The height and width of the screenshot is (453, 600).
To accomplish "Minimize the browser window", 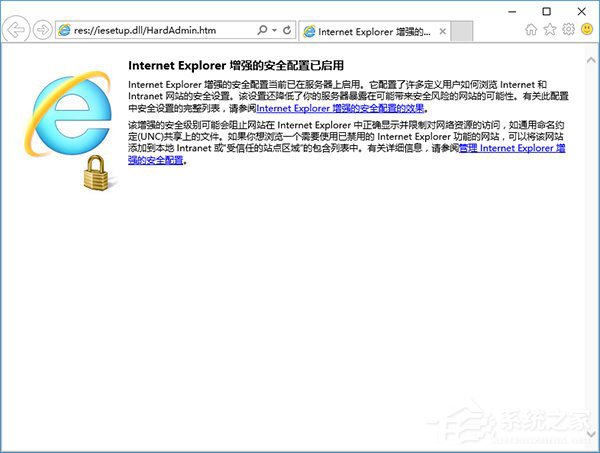I will pos(512,11).
